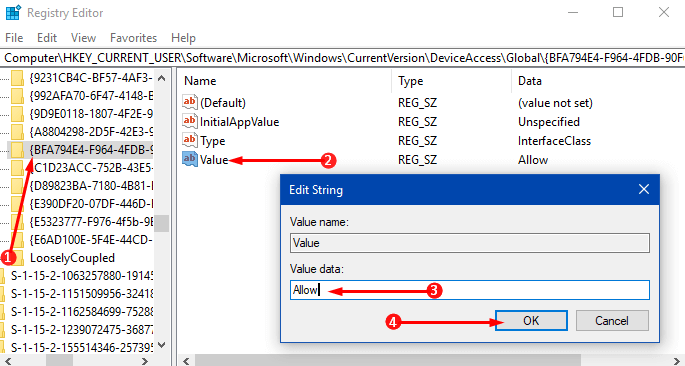Select the {A8804298-2D5F-42E3- key
685x366 pixels.
[91, 131]
